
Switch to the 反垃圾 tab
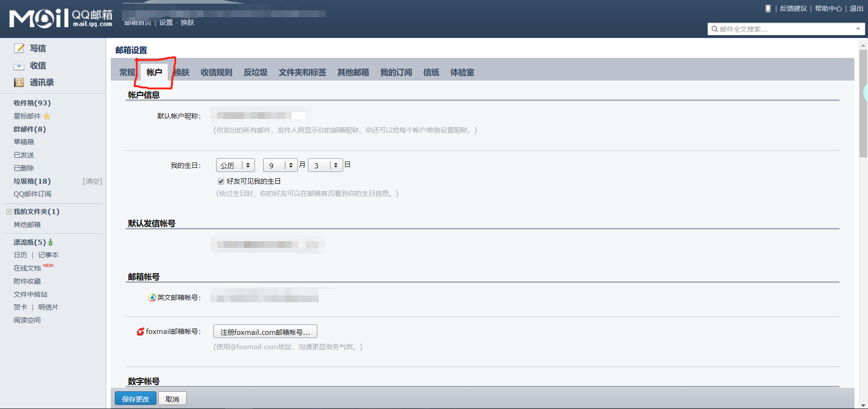point(255,72)
